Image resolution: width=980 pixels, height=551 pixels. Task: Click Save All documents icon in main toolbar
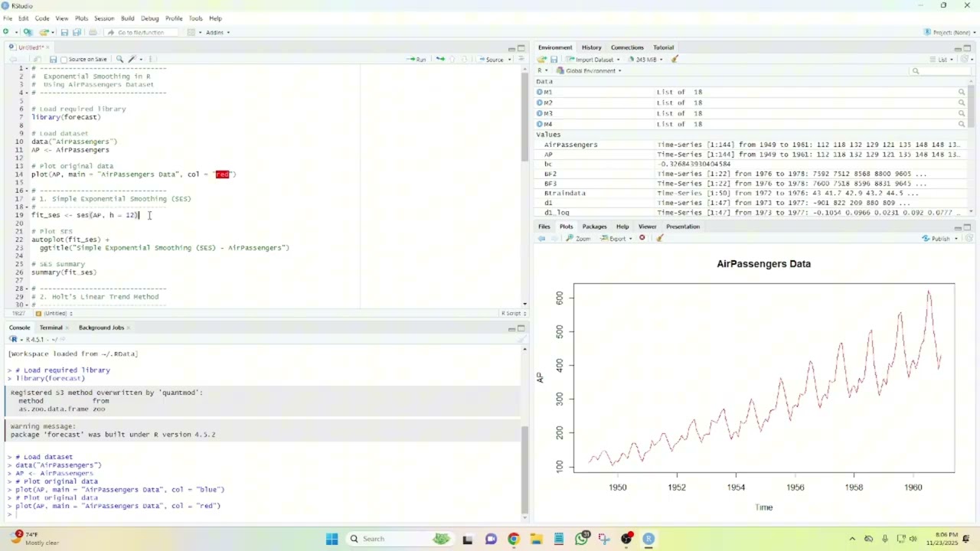(77, 32)
